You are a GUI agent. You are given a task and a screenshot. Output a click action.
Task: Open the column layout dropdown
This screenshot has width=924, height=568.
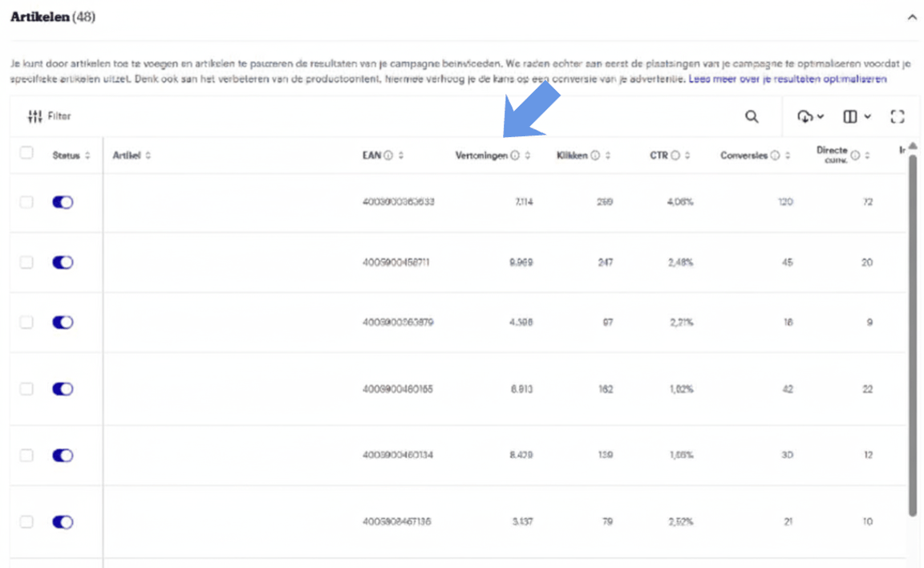pos(857,116)
